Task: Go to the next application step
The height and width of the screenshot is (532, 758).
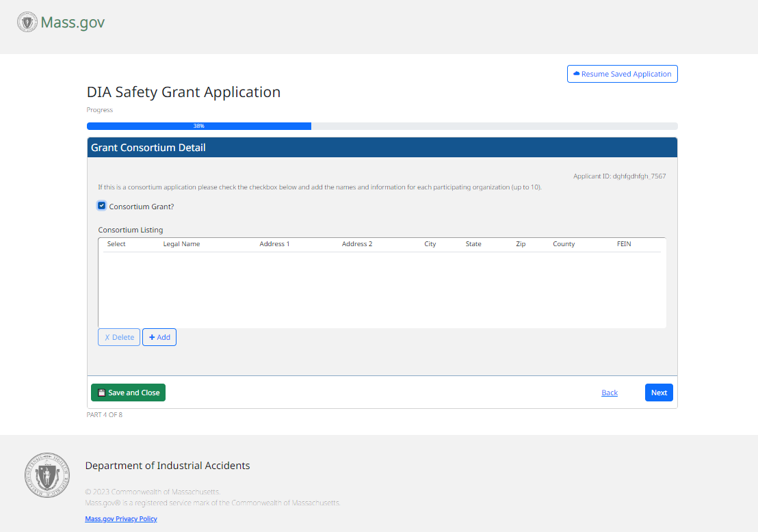Action: (658, 393)
